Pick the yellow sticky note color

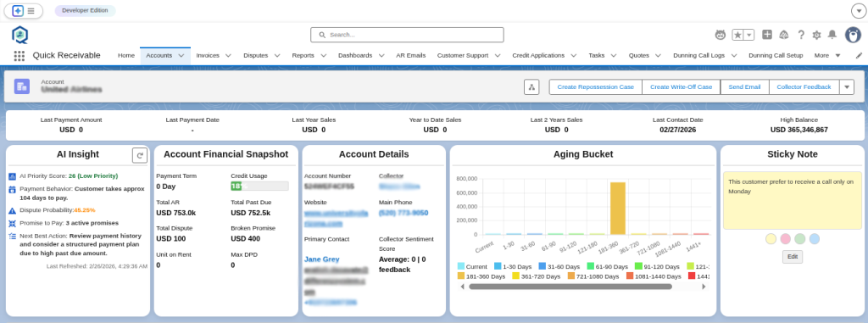pyautogui.click(x=771, y=239)
